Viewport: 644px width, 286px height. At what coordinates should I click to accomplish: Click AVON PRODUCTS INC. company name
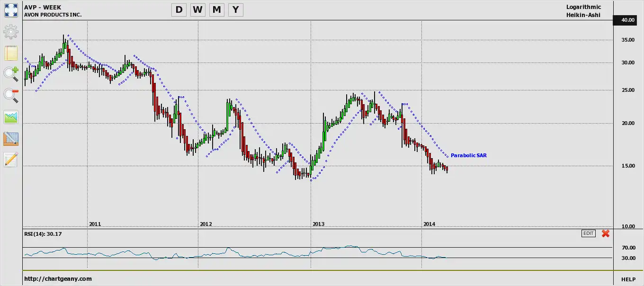(x=53, y=15)
